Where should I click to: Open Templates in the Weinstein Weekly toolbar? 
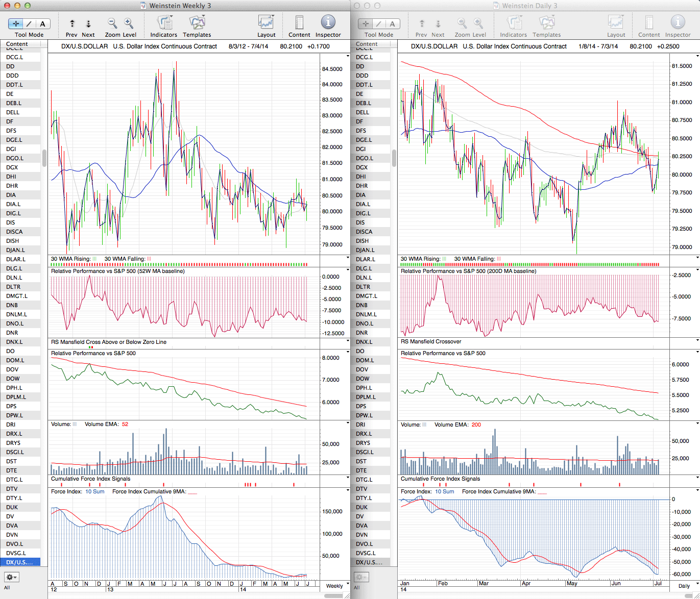(x=197, y=23)
